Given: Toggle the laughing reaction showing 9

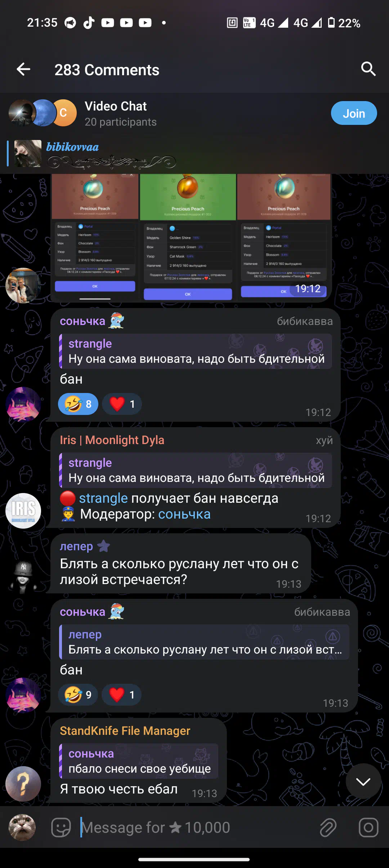Looking at the screenshot, I should (78, 695).
